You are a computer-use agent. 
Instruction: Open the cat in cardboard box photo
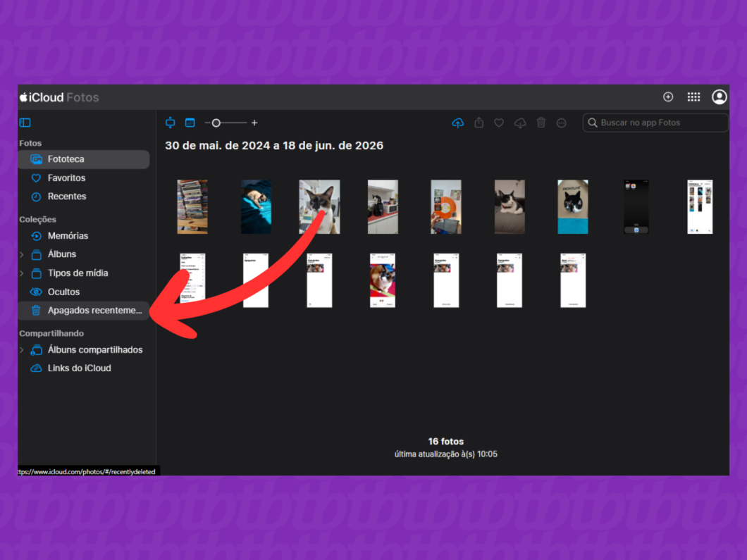tap(573, 206)
